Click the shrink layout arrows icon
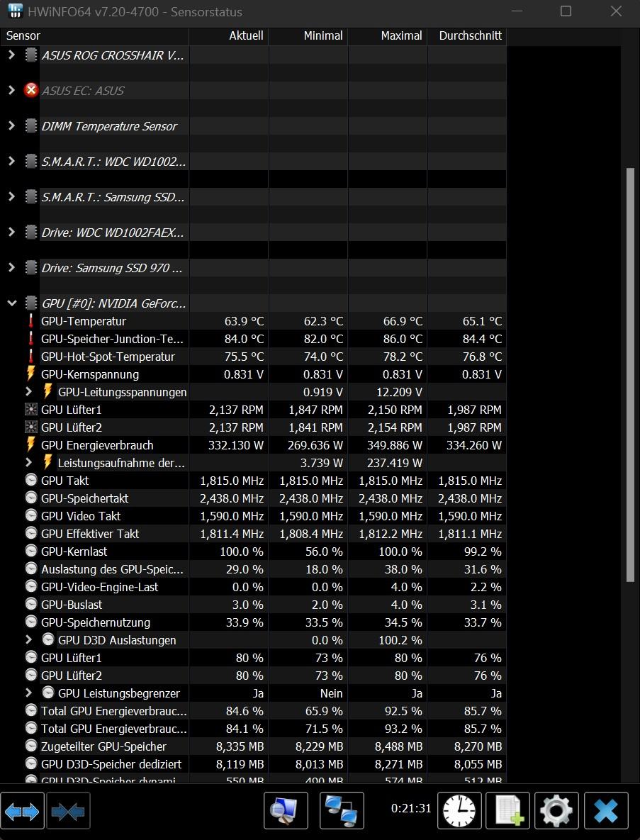This screenshot has height=840, width=640. pyautogui.click(x=69, y=811)
